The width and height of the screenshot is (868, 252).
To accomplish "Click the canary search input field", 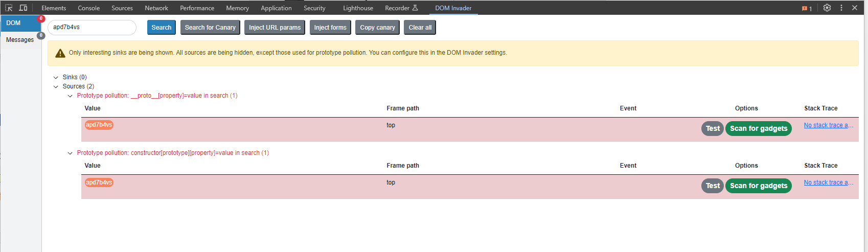I will [x=92, y=28].
